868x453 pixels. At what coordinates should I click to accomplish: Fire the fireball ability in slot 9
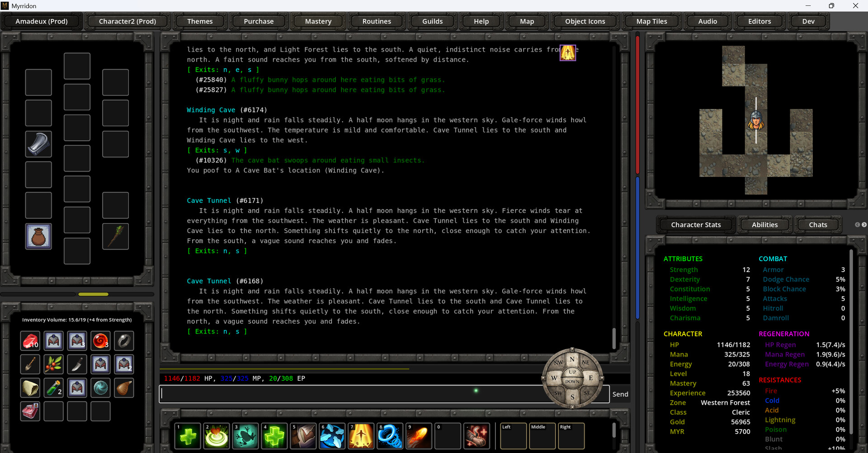click(419, 436)
